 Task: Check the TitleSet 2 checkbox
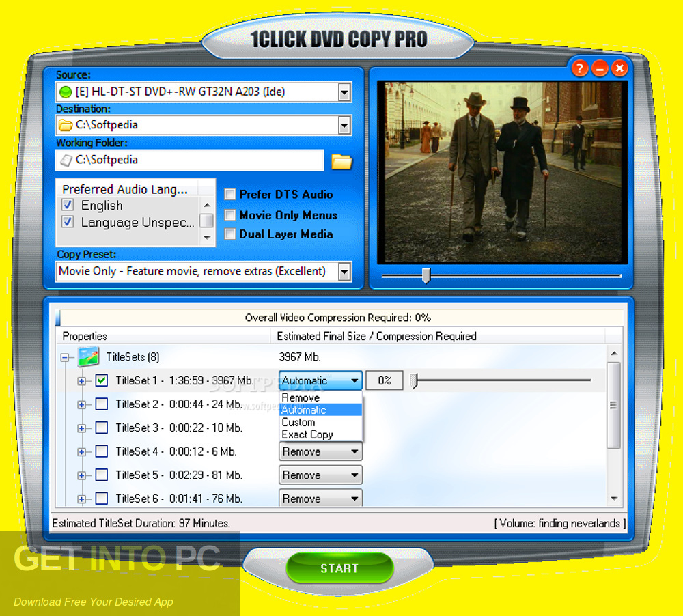(102, 404)
